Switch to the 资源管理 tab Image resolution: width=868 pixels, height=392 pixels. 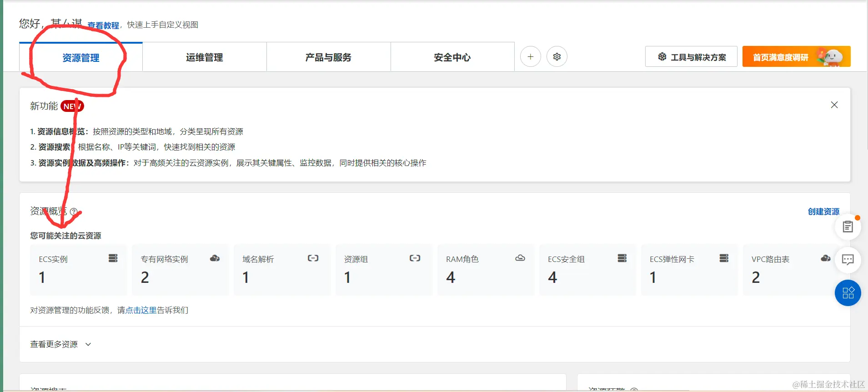click(x=81, y=57)
